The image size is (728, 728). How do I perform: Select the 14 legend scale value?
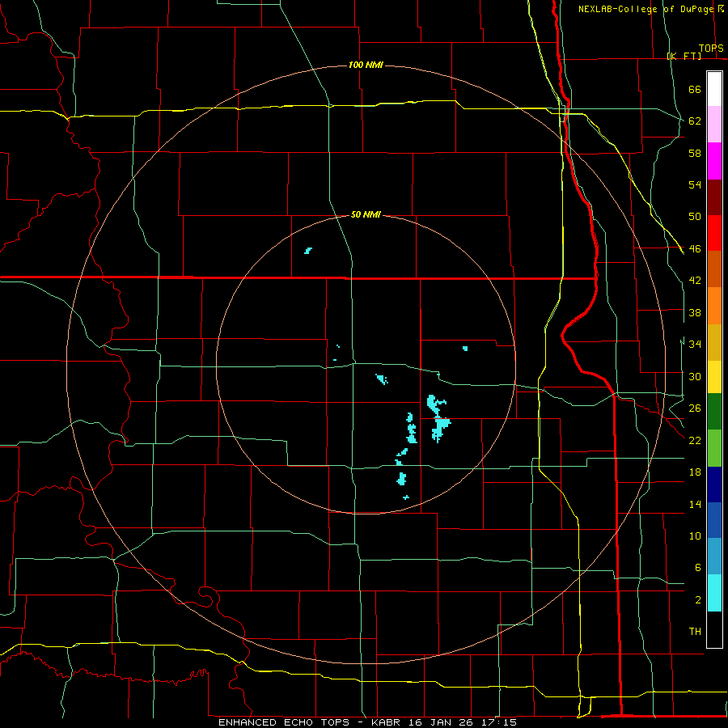point(695,504)
